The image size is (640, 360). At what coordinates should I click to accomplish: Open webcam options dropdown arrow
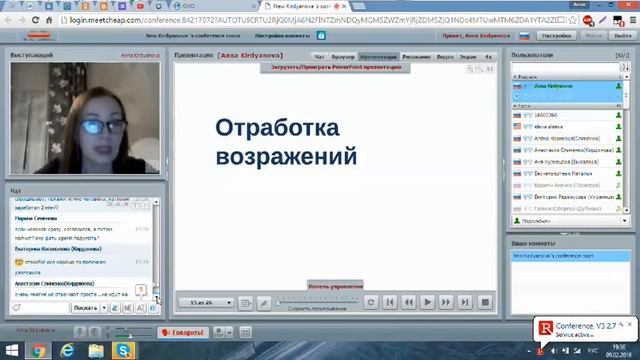(x=229, y=332)
